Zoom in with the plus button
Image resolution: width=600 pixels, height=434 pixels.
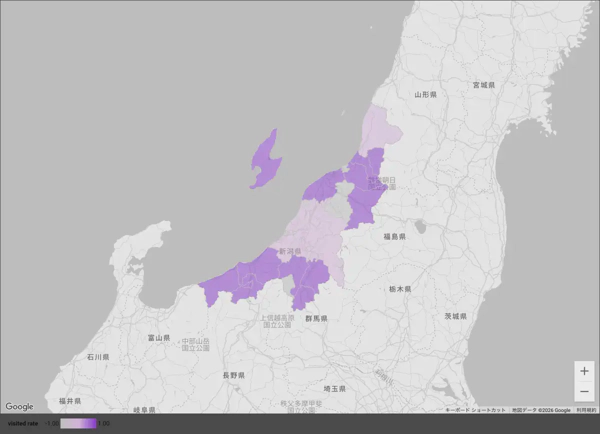tap(584, 371)
